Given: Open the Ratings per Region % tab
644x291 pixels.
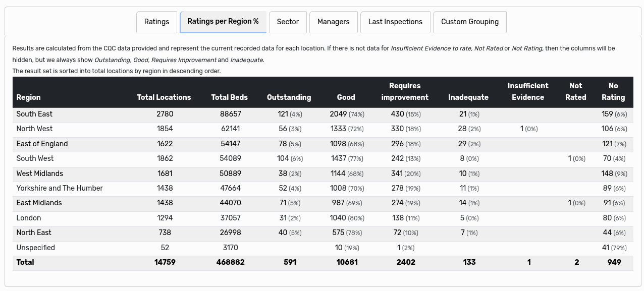Looking at the screenshot, I should point(223,22).
